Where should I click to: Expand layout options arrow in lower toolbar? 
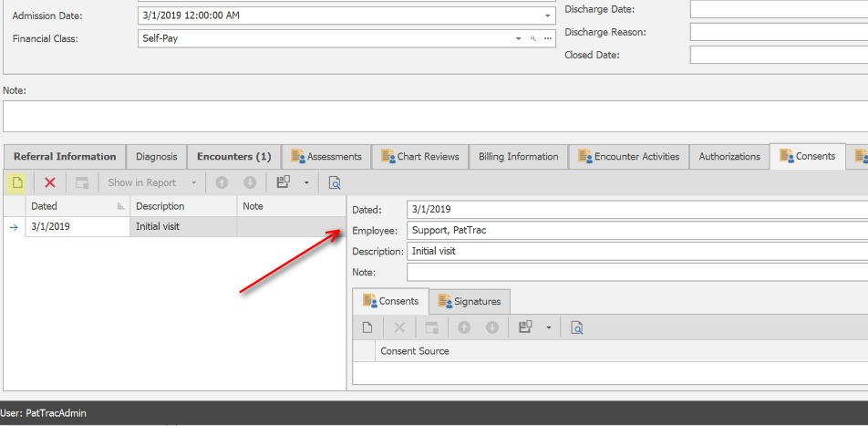pos(548,327)
